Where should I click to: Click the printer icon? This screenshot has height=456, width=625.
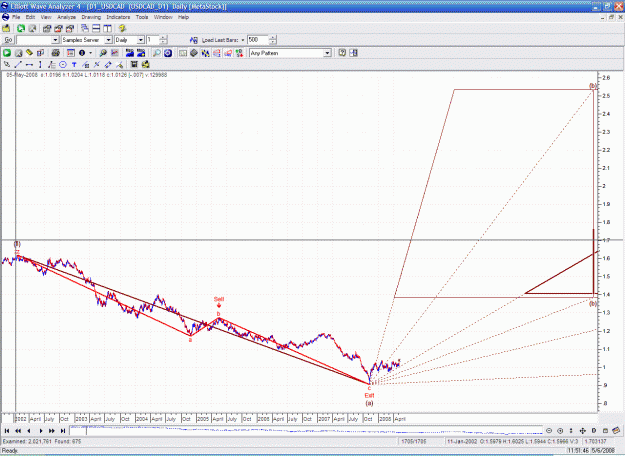[x=55, y=53]
